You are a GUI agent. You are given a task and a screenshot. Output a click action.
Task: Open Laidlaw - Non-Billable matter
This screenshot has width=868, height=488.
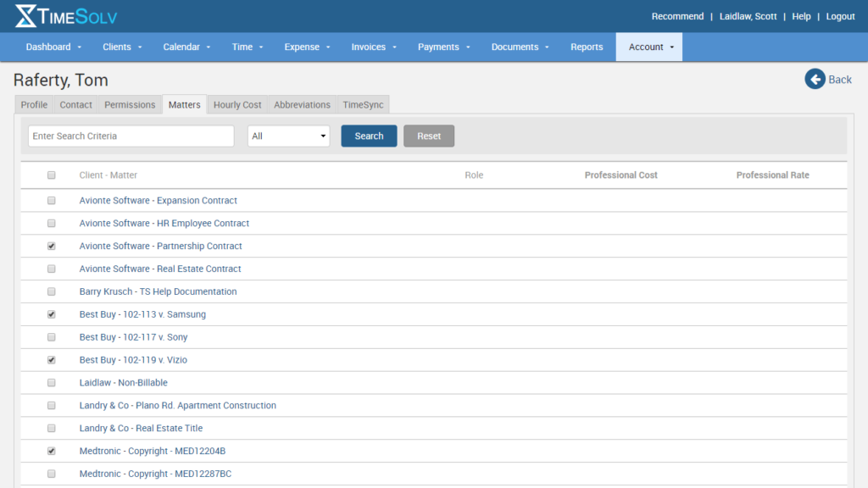click(123, 382)
